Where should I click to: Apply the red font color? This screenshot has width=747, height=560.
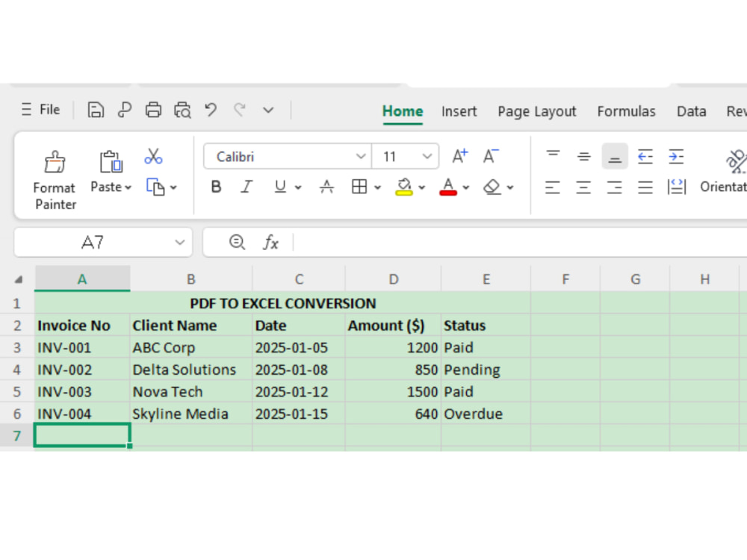coord(447,187)
